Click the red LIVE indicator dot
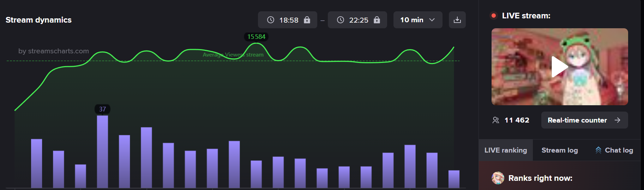 pyautogui.click(x=494, y=16)
